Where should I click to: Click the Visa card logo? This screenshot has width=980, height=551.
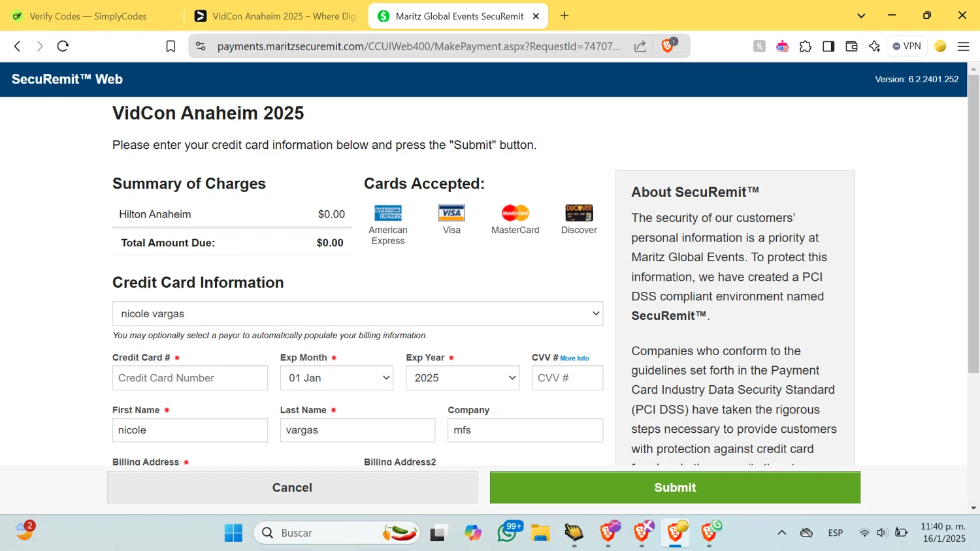[x=451, y=213]
